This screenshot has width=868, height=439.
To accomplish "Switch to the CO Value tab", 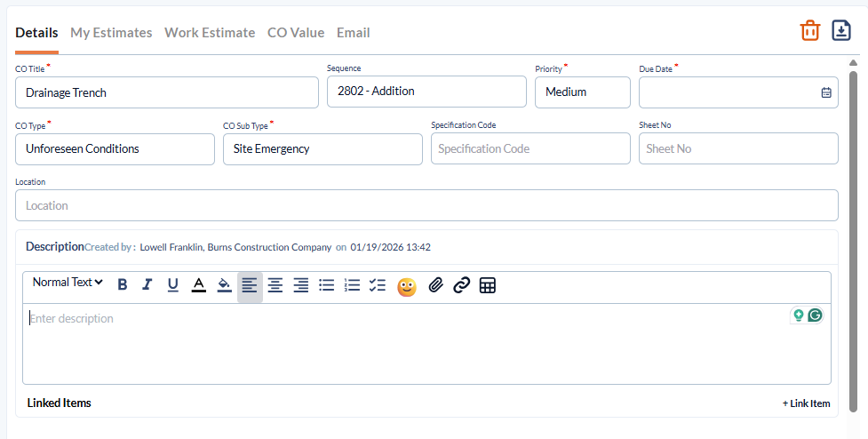I will coord(296,33).
